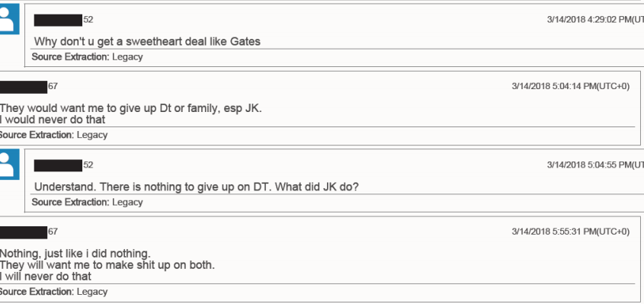
Task: Click the 5:04:55 PM timestamp
Action: (x=595, y=165)
